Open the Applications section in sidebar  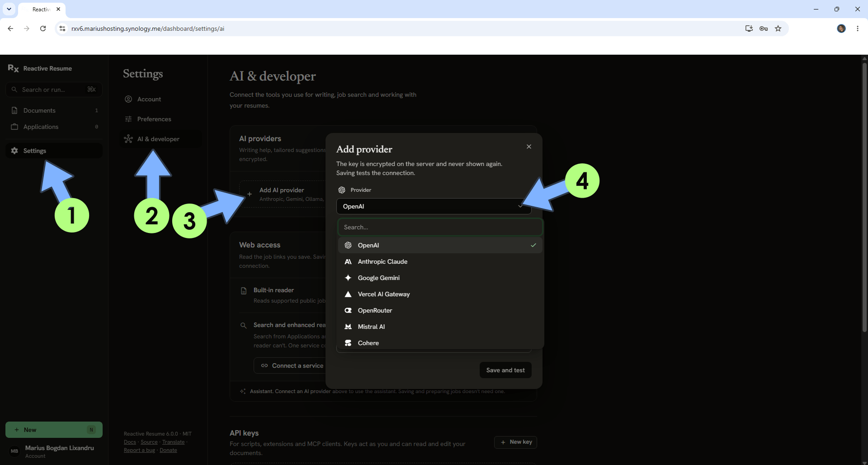click(54, 127)
